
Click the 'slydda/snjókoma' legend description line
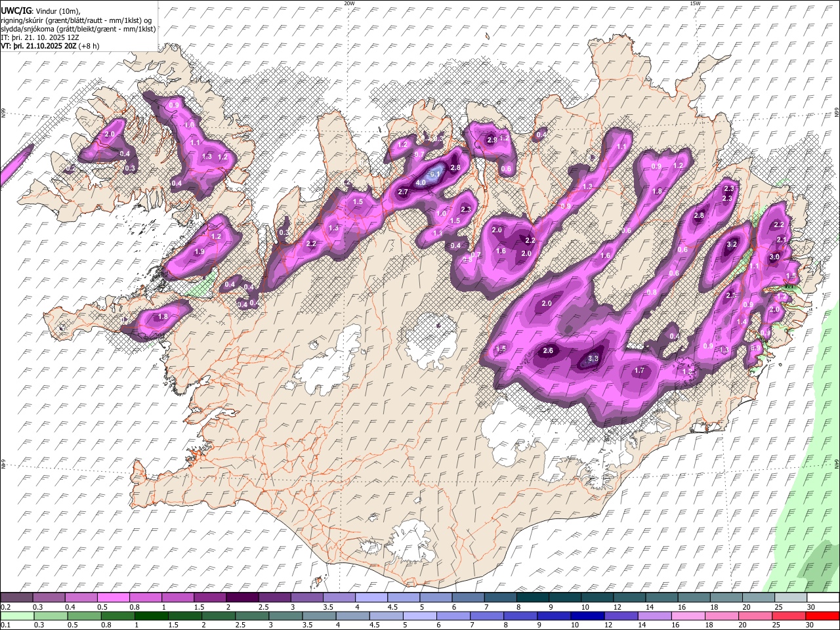click(78, 29)
